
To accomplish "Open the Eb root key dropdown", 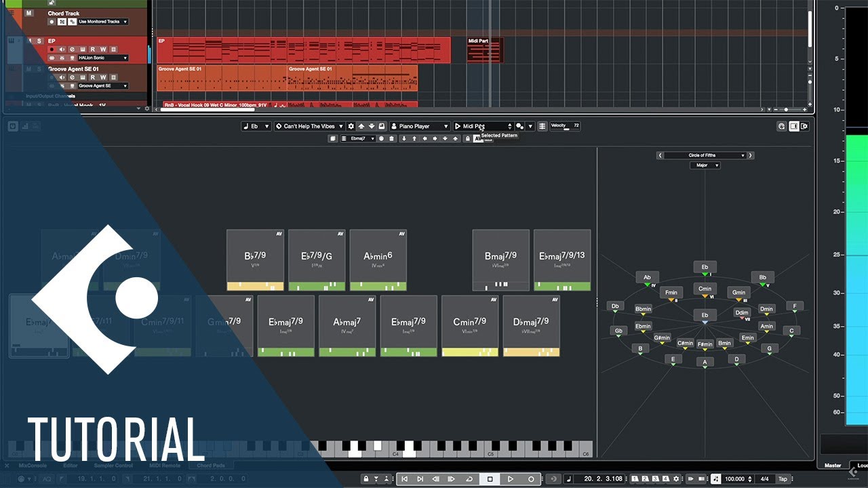I will pyautogui.click(x=256, y=126).
